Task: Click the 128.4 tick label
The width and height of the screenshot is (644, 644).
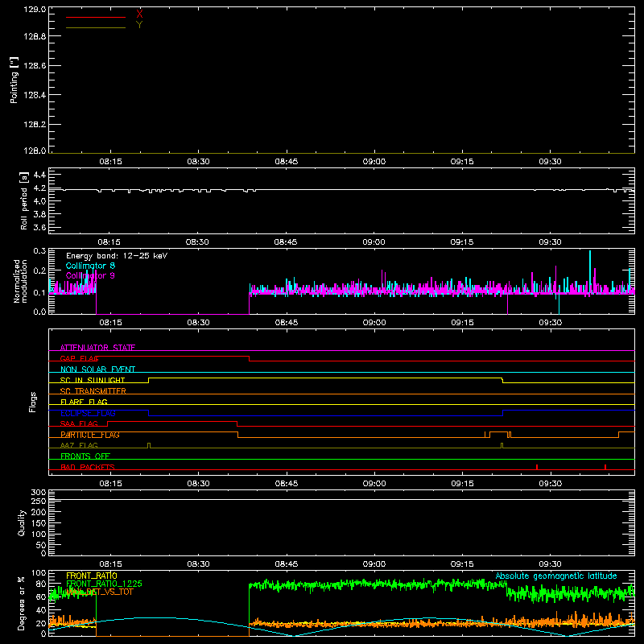Action: click(35, 95)
